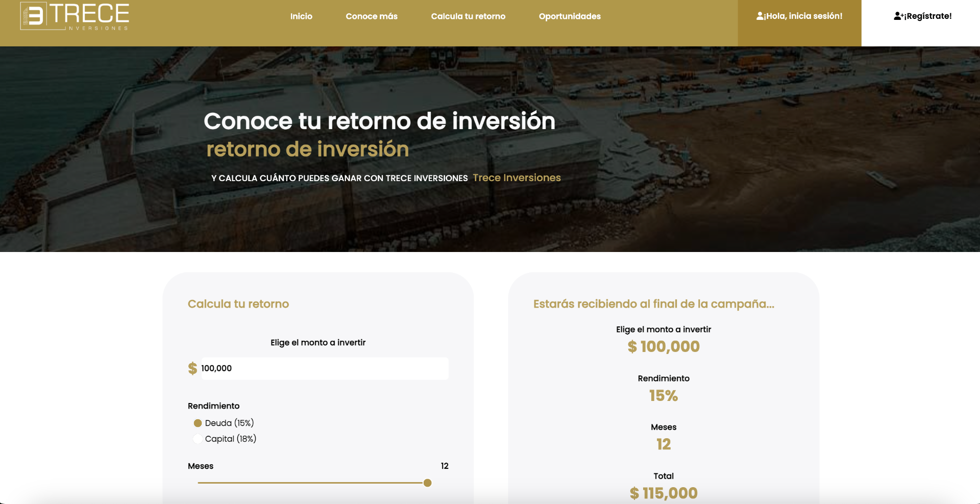Open the Conoce más section

click(372, 16)
